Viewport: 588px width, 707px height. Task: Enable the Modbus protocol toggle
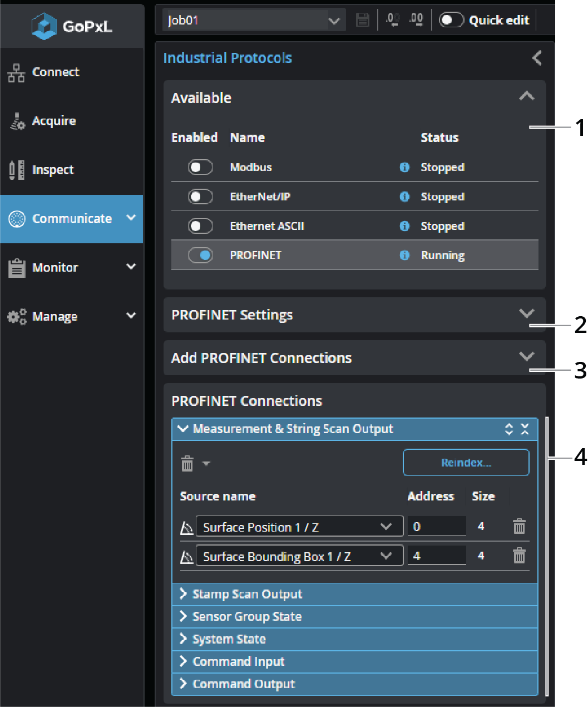click(x=200, y=168)
